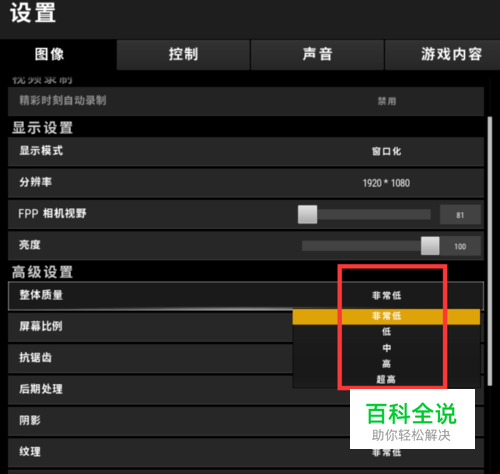
Task: Open the 声音 settings tab
Action: pos(317,55)
